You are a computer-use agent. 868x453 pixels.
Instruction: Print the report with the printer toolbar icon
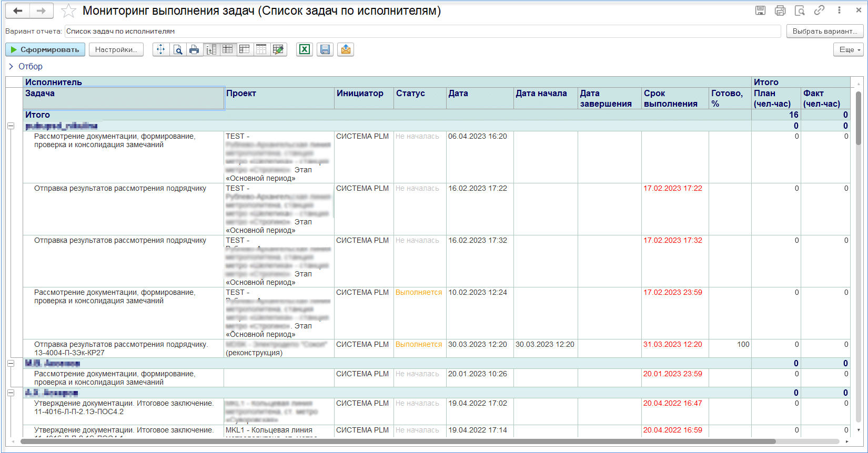coord(194,49)
